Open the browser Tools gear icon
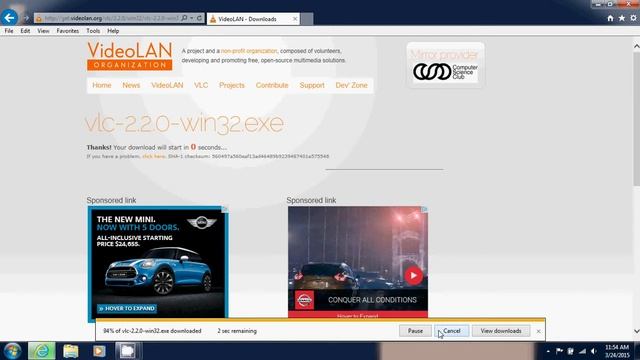Screen dimensions: 640x360 (633, 18)
